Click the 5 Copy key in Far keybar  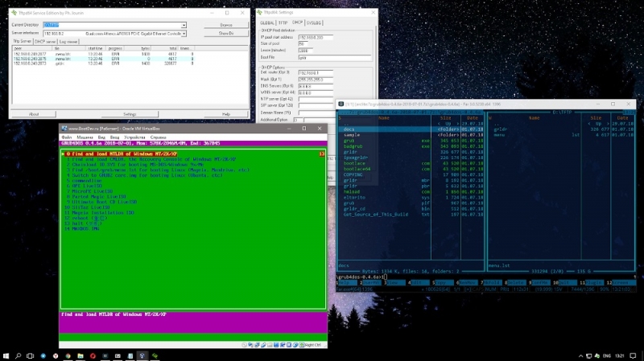440,283
